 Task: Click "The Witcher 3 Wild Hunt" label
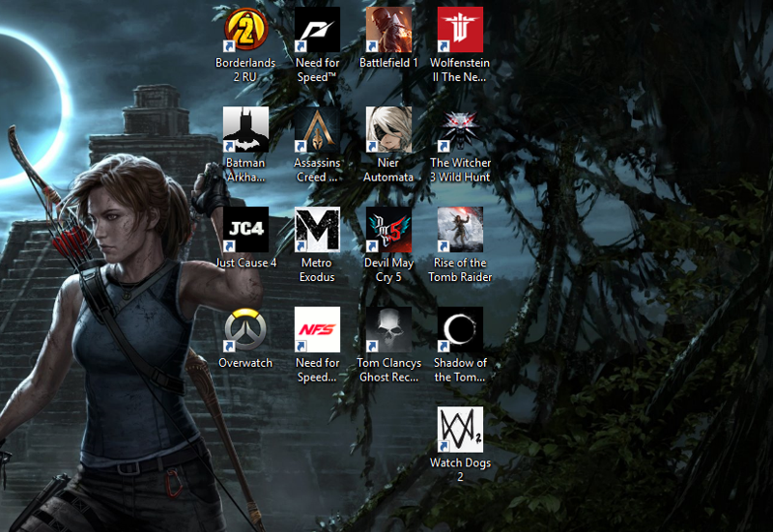(x=460, y=170)
